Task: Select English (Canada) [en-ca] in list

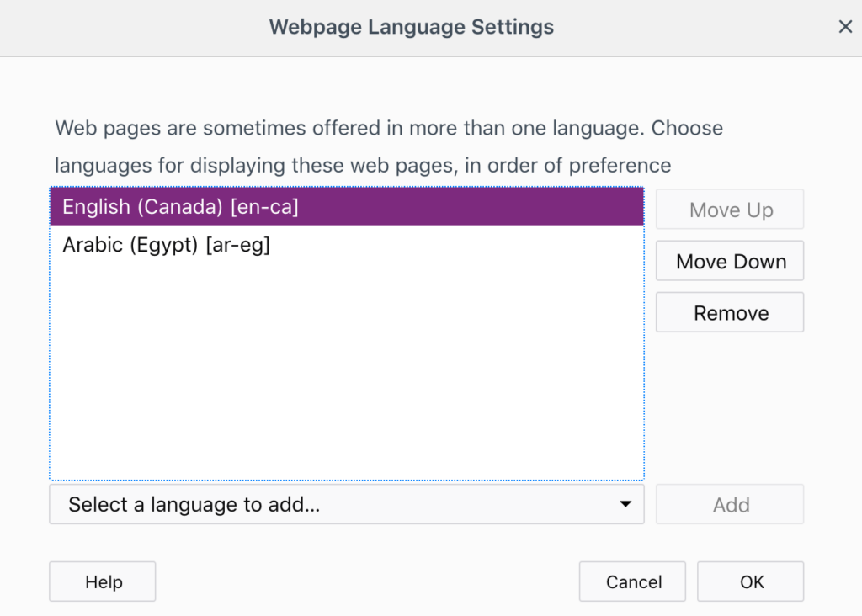Action: (x=347, y=207)
